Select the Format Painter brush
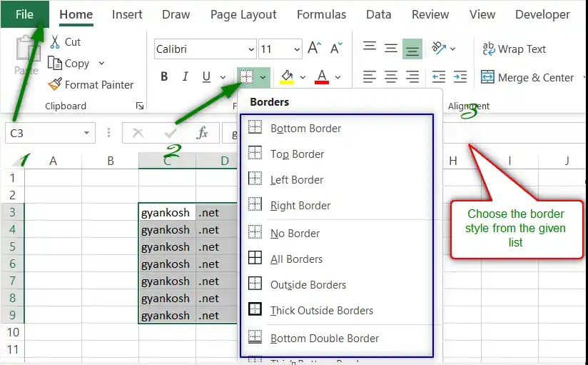The width and height of the screenshot is (588, 365). 55,84
